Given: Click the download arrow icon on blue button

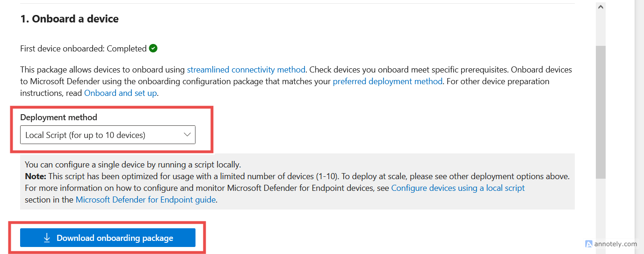Looking at the screenshot, I should point(47,238).
